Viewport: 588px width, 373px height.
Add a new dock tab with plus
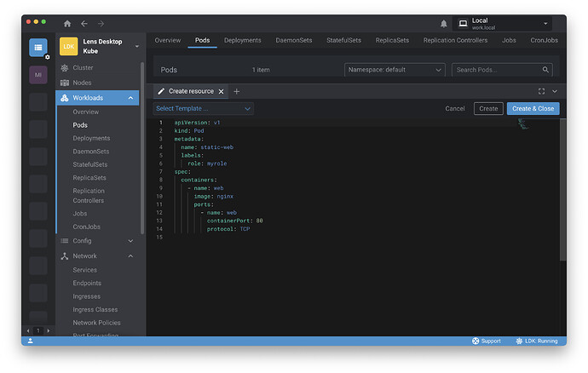click(237, 91)
